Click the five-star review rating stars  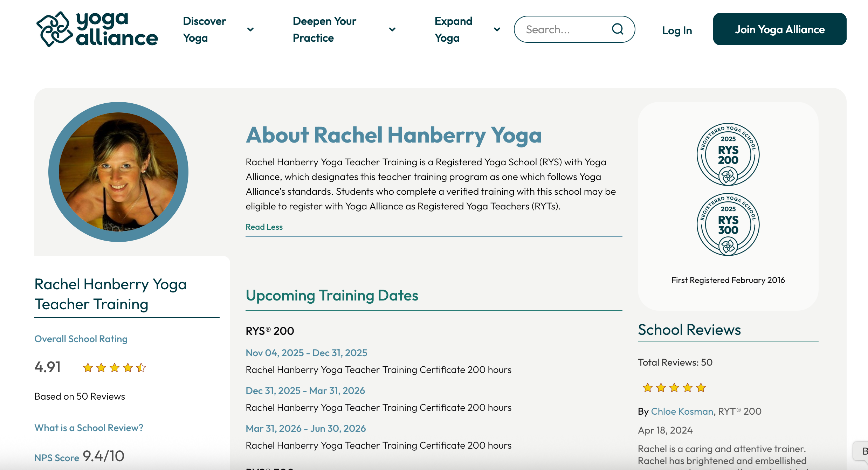point(674,388)
